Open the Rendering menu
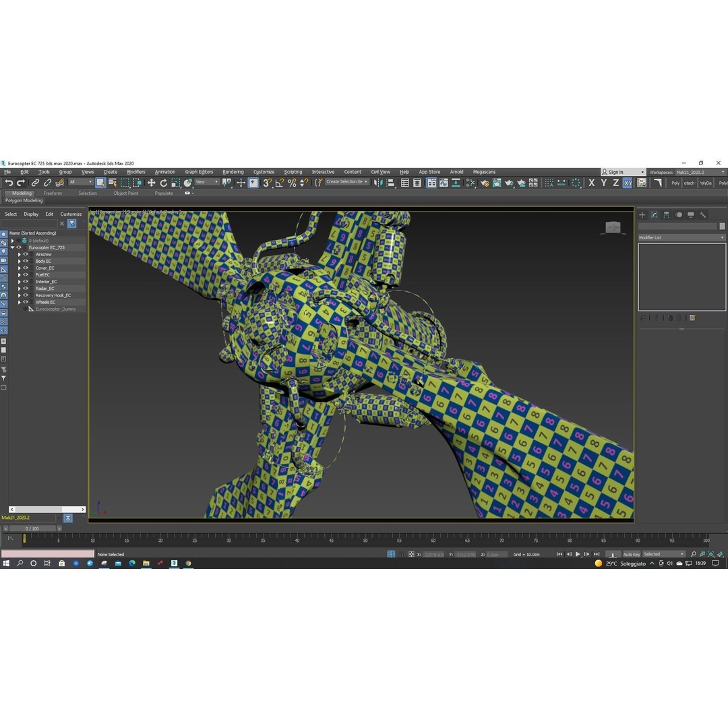 click(233, 172)
